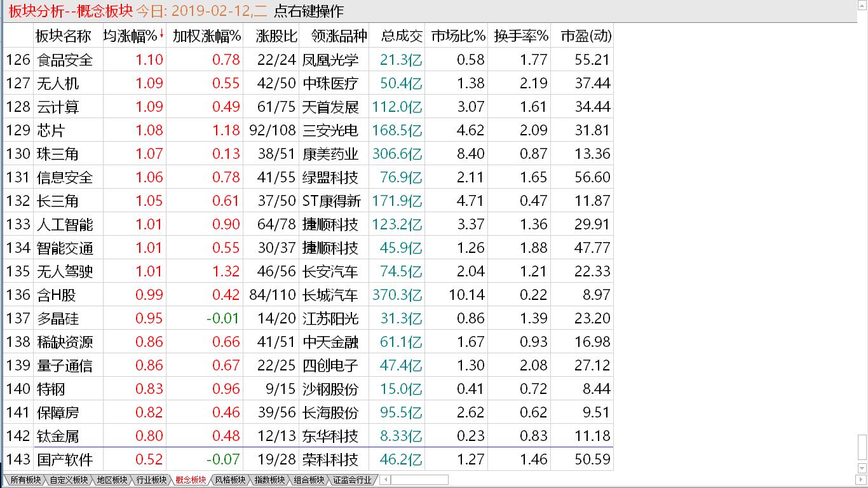Select the 珠三角 row

coord(308,154)
